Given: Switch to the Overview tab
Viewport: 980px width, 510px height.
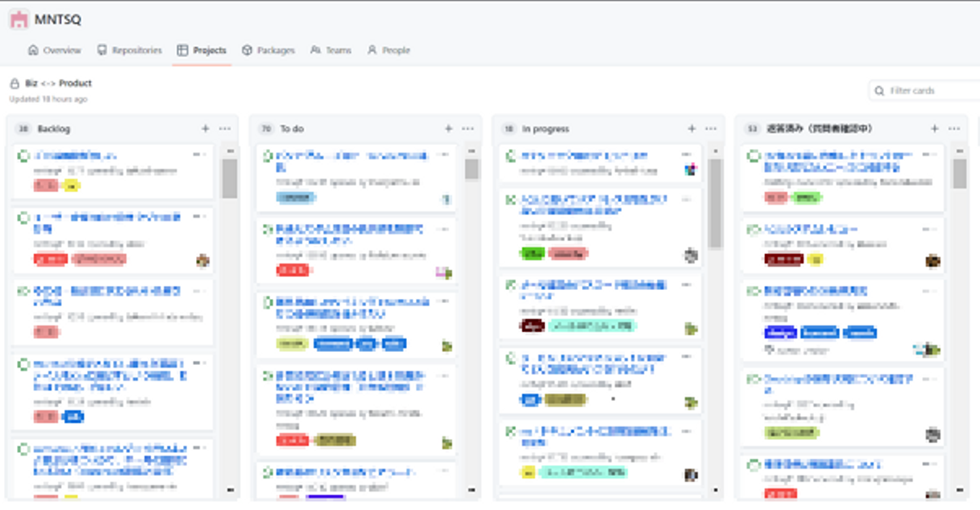Looking at the screenshot, I should point(54,50).
